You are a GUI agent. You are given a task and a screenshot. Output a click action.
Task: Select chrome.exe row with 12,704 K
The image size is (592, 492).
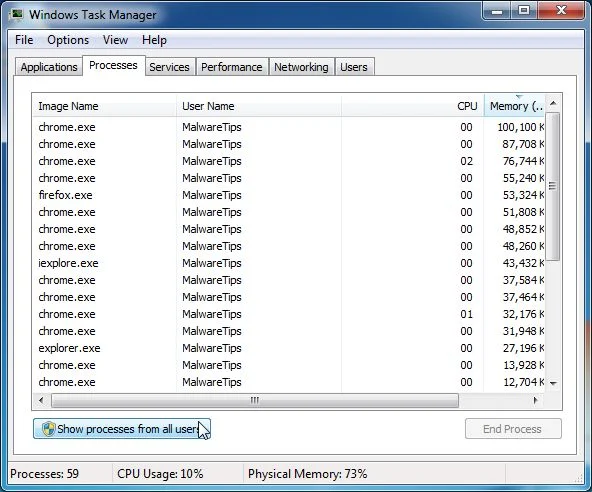point(288,382)
